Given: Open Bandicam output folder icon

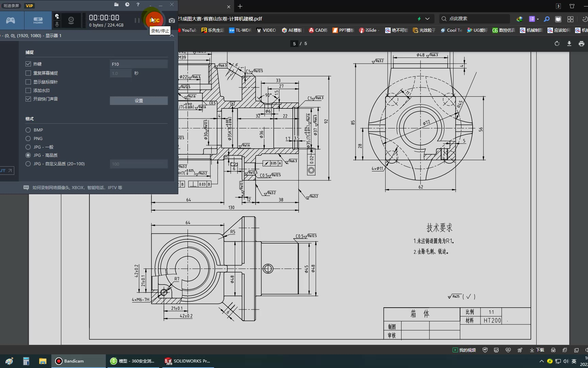Looking at the screenshot, I should pyautogui.click(x=116, y=4).
